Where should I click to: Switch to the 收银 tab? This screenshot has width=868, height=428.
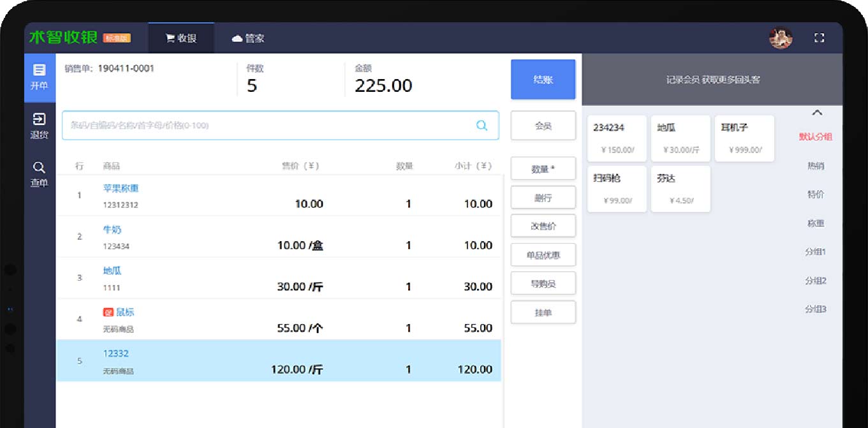[x=181, y=38]
